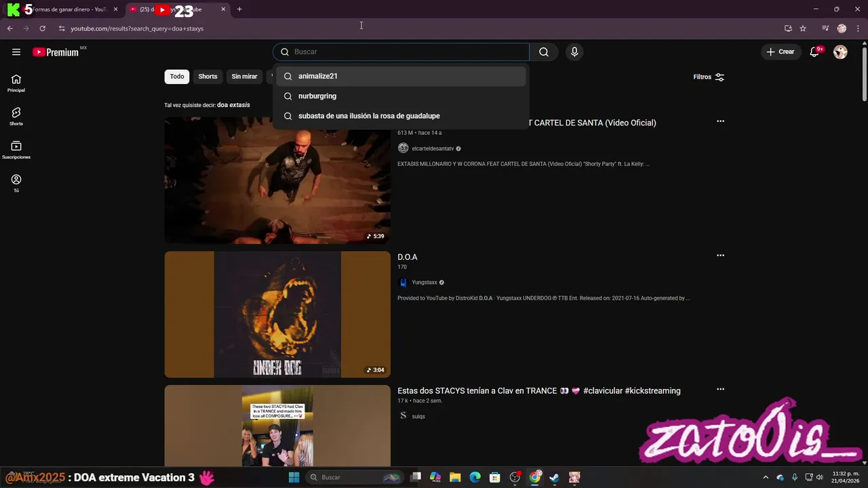Open options menu for EXTASIS MILLONARIO video
The image size is (868, 488).
(720, 121)
